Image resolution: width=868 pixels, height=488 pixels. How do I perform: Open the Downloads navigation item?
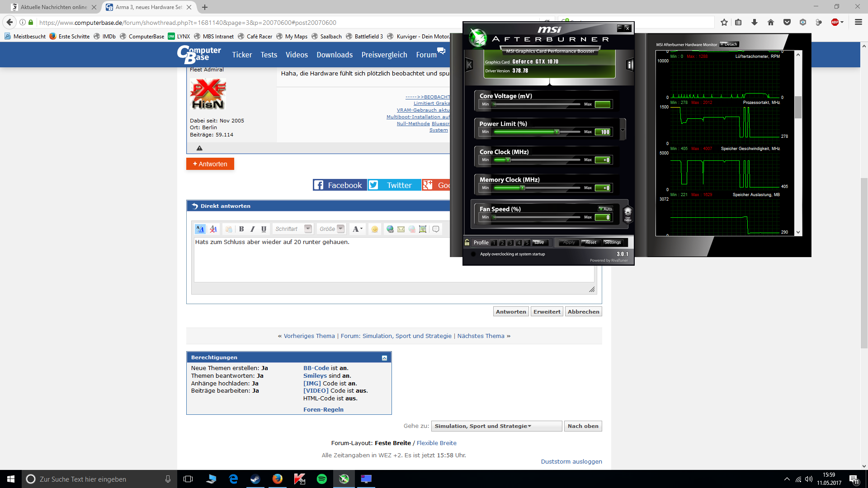coord(334,55)
